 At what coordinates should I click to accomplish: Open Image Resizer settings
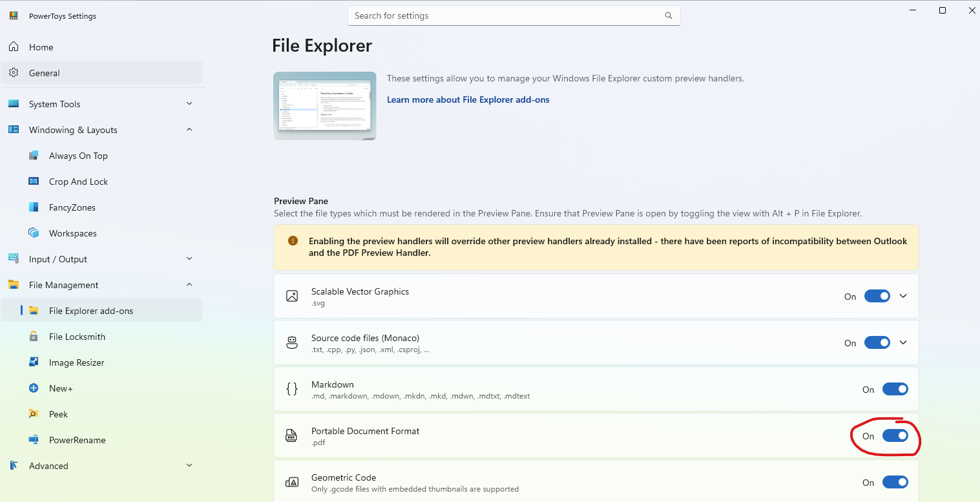point(101,362)
